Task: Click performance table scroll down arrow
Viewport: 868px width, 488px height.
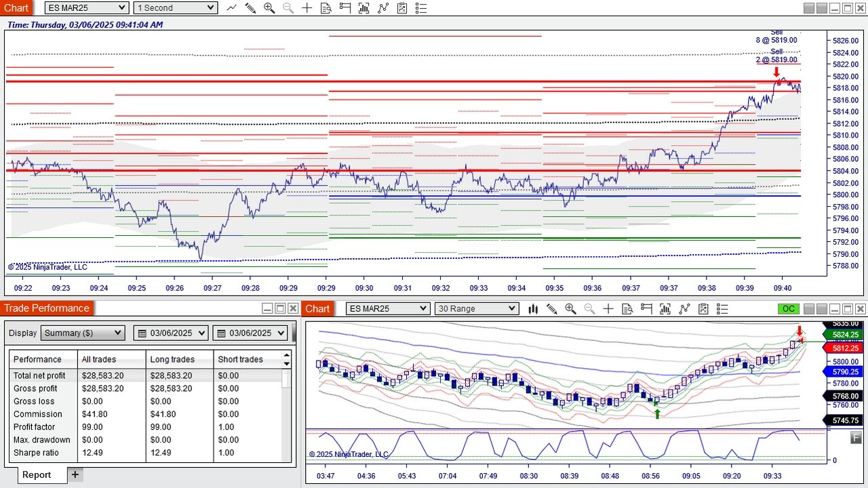Action: click(287, 363)
